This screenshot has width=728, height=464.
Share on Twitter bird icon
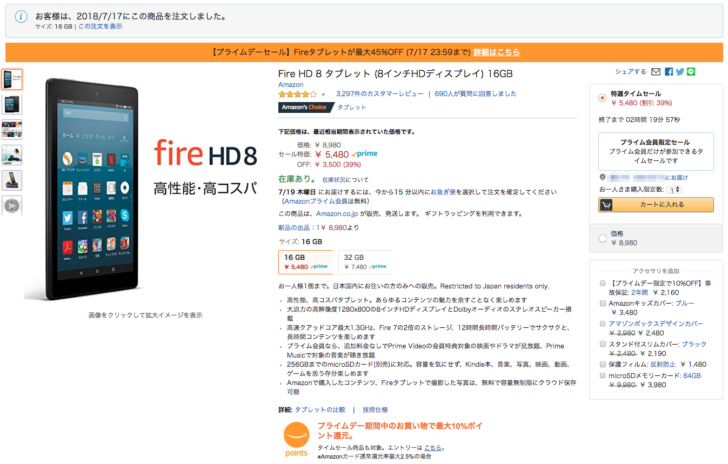pos(680,72)
